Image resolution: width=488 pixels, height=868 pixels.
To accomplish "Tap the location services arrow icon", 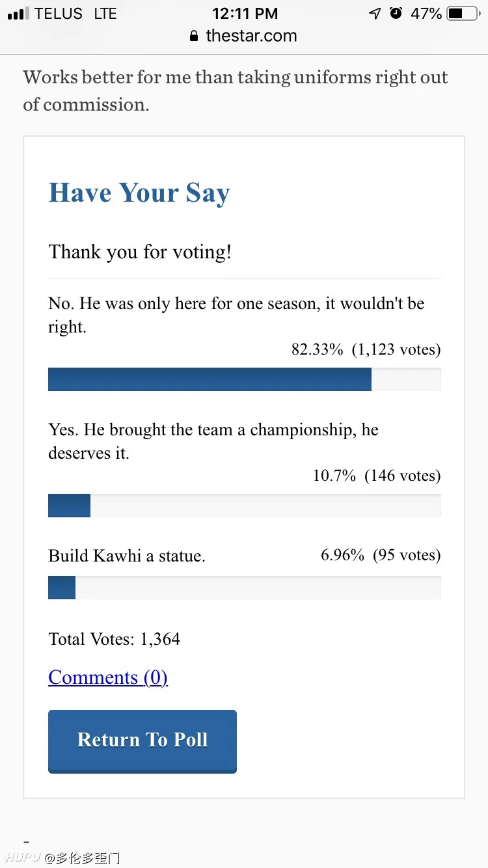I will [x=375, y=13].
